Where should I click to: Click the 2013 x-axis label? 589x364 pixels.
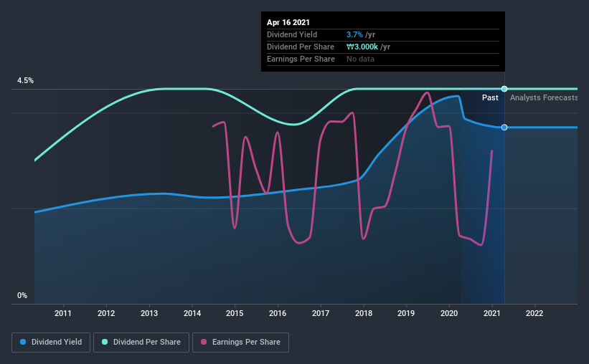pos(149,313)
